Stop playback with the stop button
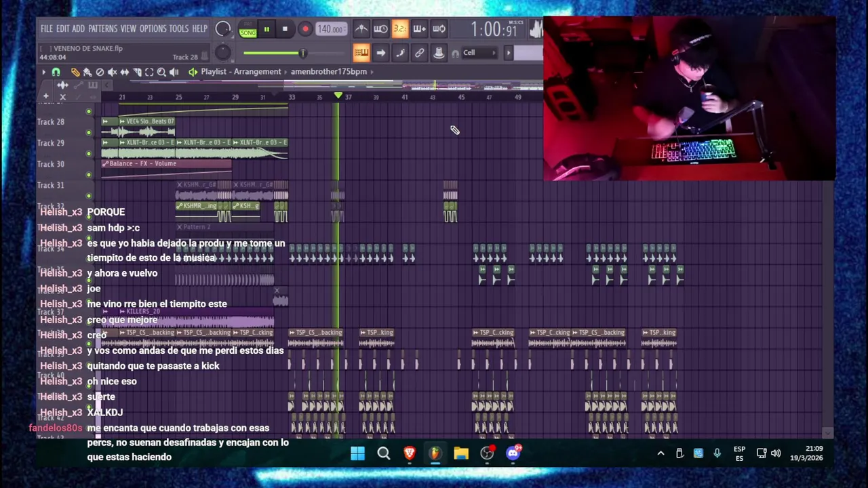The height and width of the screenshot is (488, 868). pyautogui.click(x=285, y=29)
